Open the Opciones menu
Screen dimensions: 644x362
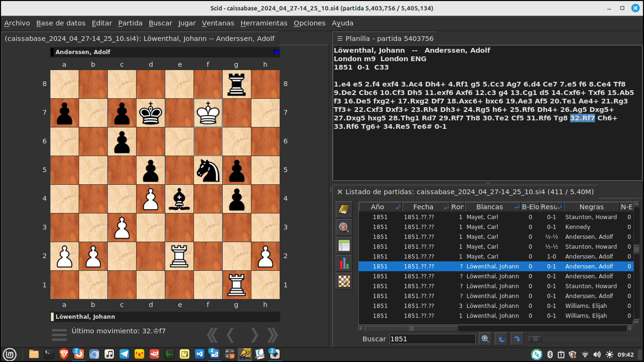309,23
